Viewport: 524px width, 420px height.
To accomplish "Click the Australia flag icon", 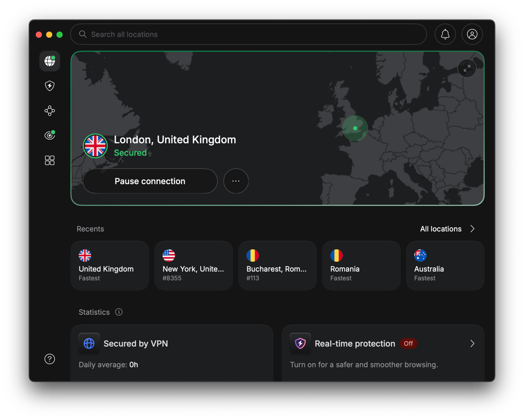I will click(x=421, y=256).
